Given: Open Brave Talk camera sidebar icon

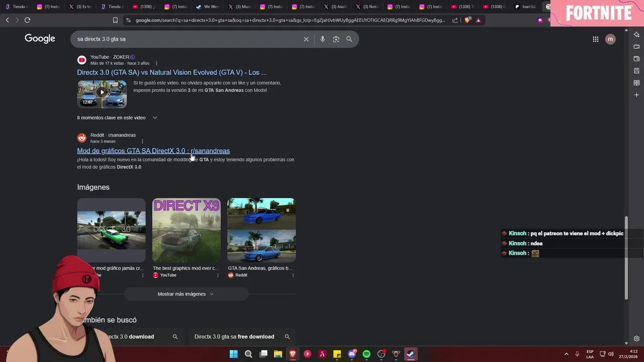Looking at the screenshot, I should point(636,47).
